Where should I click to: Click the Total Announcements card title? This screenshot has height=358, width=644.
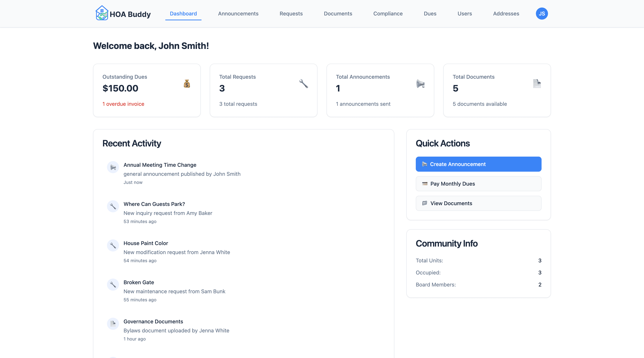click(363, 77)
